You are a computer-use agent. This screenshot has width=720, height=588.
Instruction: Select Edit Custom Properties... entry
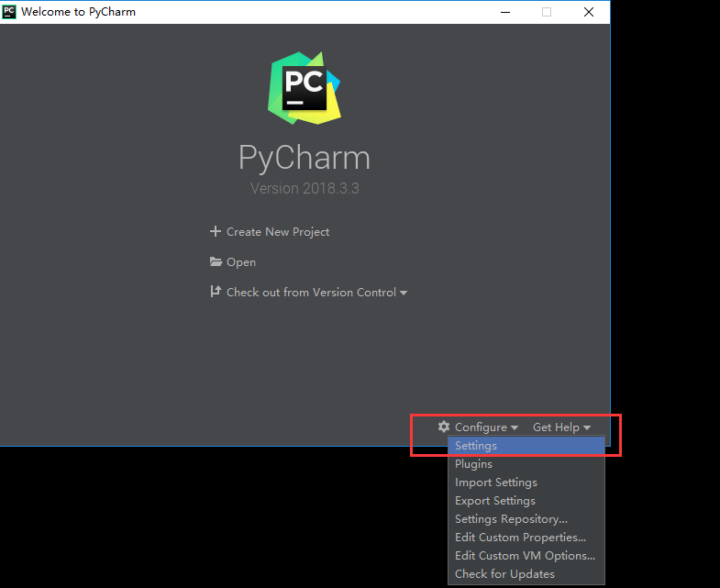tap(526, 538)
